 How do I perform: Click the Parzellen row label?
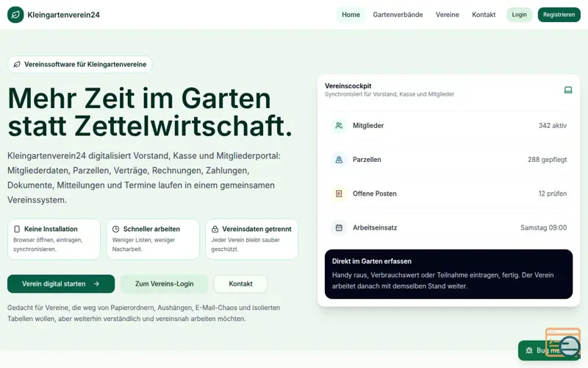[367, 160]
